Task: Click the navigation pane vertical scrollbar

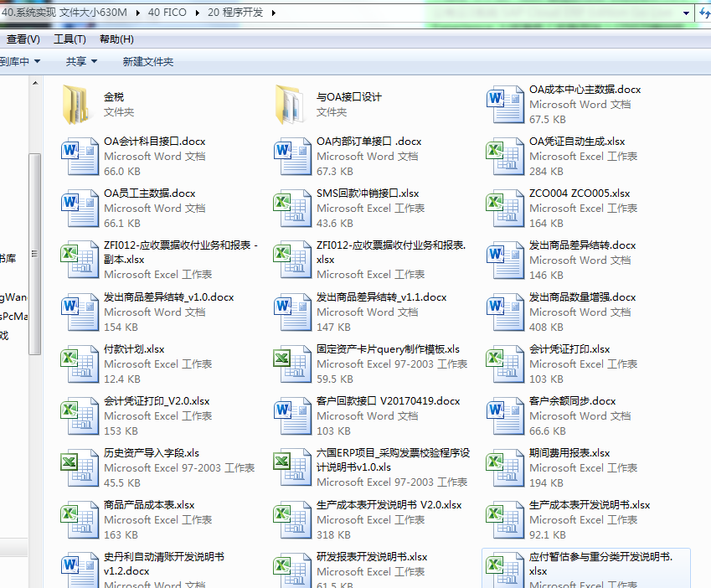Action: coord(34,251)
